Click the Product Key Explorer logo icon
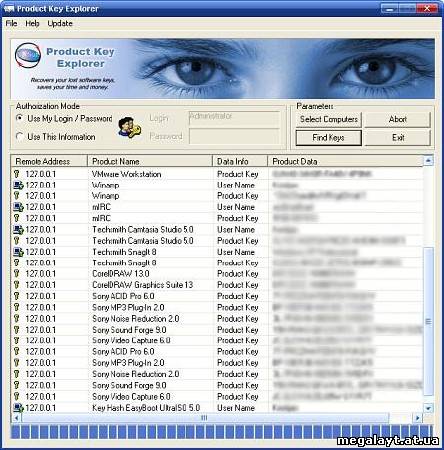The image size is (444, 450). pos(28,56)
